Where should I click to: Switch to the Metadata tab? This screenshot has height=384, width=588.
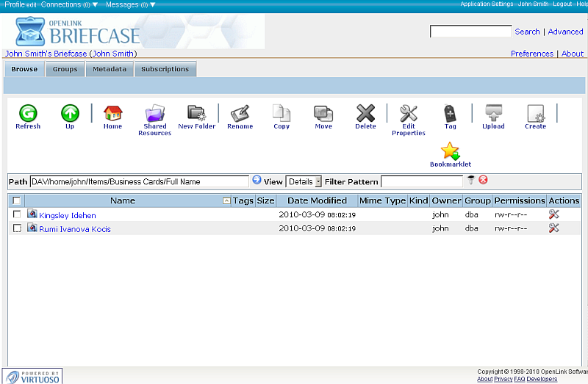point(110,69)
